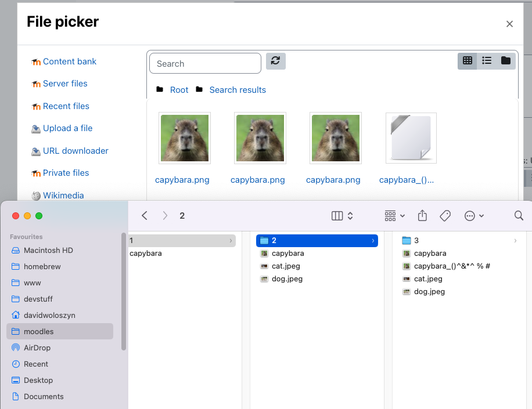The image size is (532, 409).
Task: Open Finder search magnifier
Action: click(519, 215)
